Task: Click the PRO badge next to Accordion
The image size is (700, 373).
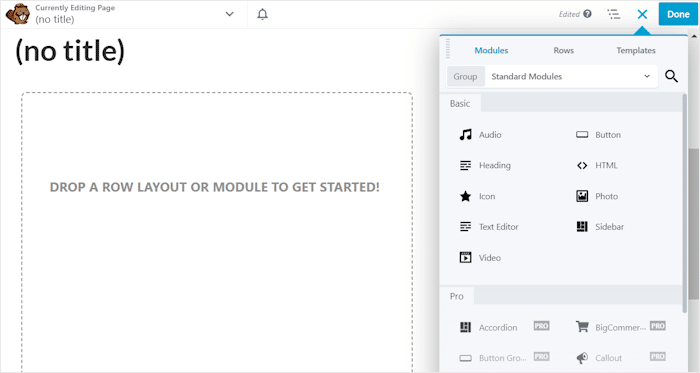Action: click(541, 326)
